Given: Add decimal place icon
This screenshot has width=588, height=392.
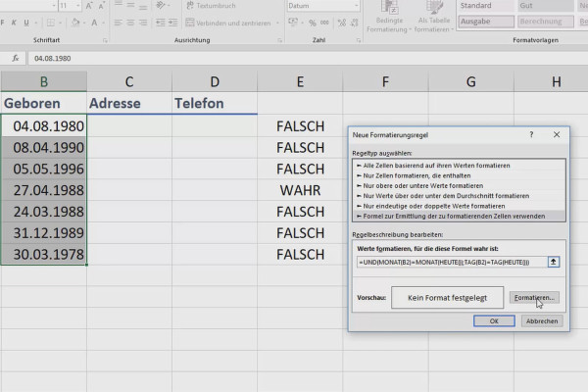Looking at the screenshot, I should pyautogui.click(x=342, y=23).
